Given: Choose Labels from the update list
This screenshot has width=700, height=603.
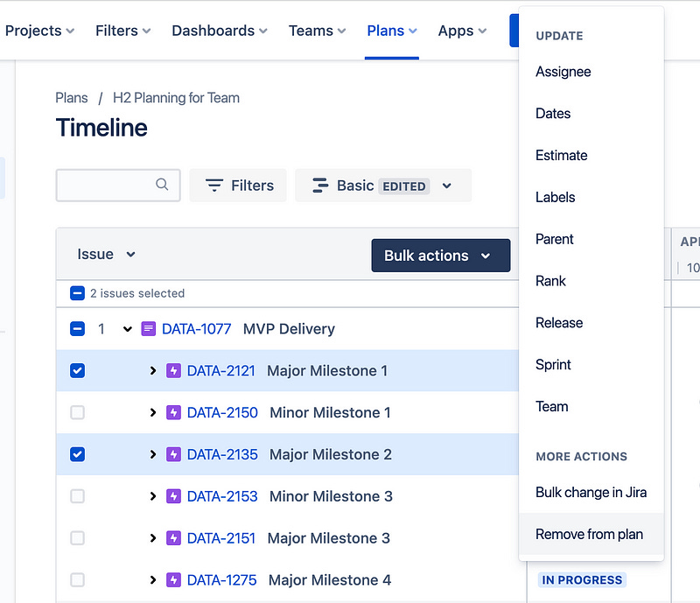Looking at the screenshot, I should [x=591, y=197].
